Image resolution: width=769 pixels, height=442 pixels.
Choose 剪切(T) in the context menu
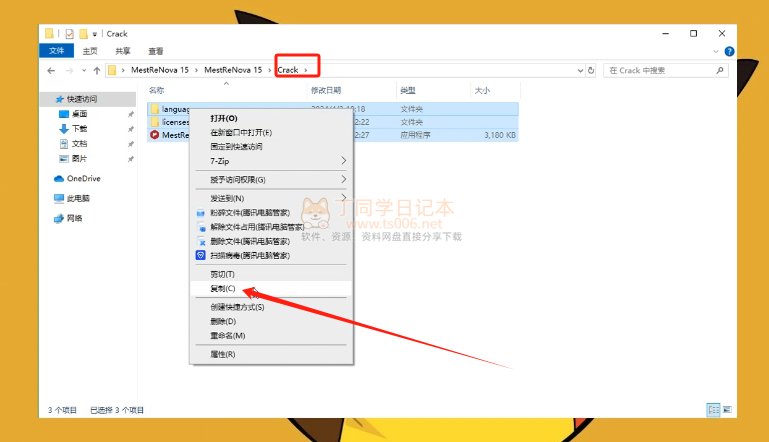click(x=271, y=274)
